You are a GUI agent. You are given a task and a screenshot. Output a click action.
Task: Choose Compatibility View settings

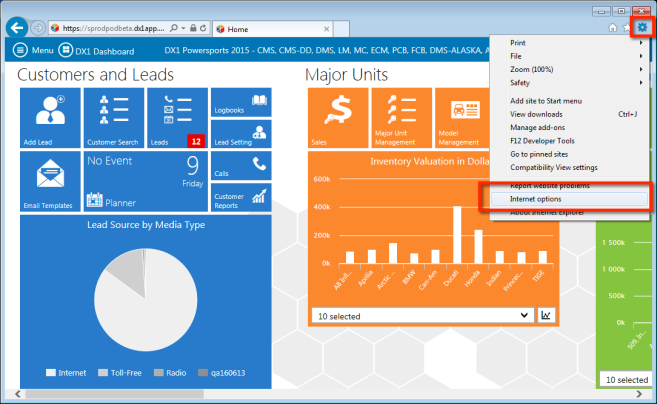pyautogui.click(x=570, y=168)
